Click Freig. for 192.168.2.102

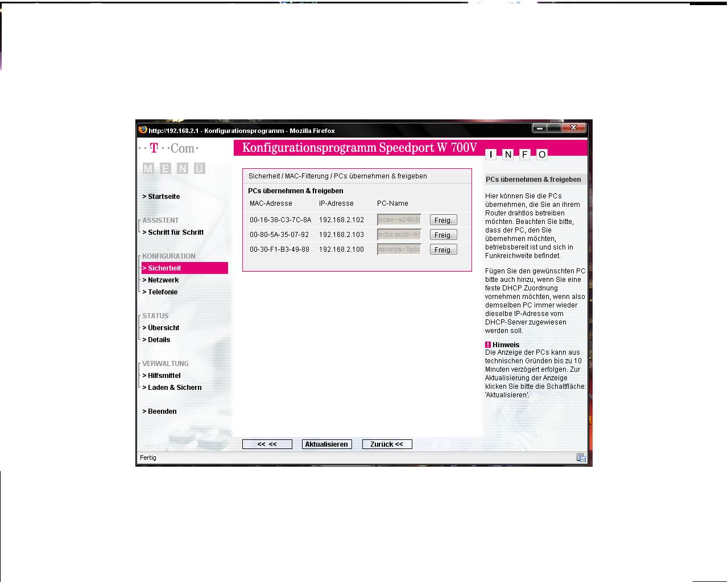click(x=443, y=220)
